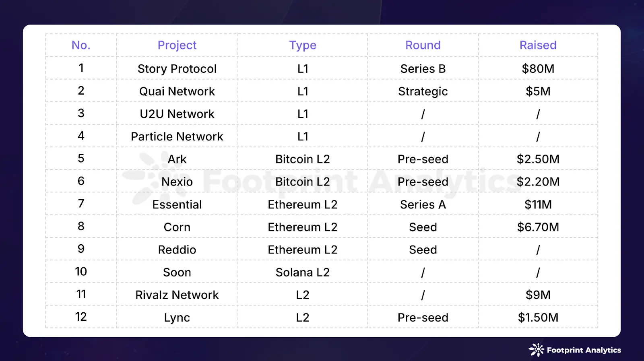Select the Story Protocol project cell
This screenshot has height=361, width=644.
pos(177,69)
